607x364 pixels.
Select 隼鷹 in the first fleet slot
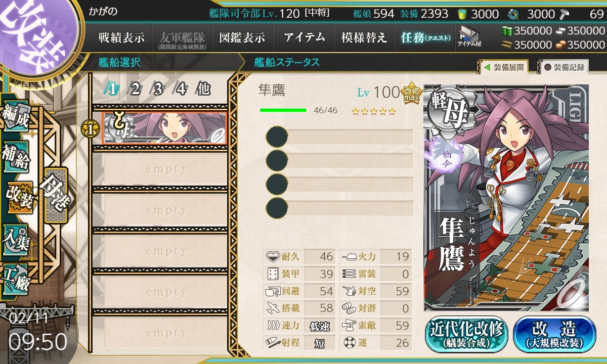pos(164,127)
